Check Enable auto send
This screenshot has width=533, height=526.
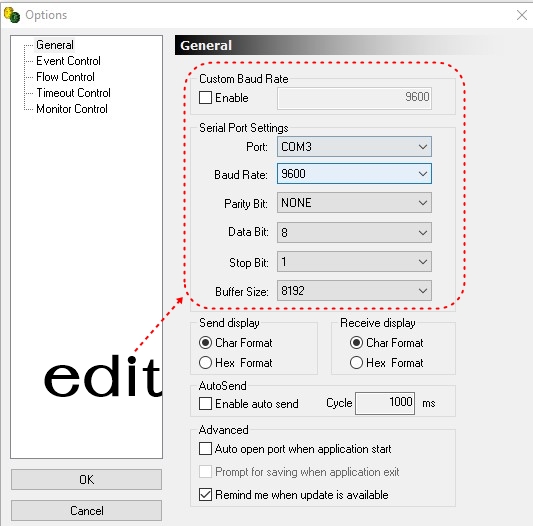click(x=205, y=404)
